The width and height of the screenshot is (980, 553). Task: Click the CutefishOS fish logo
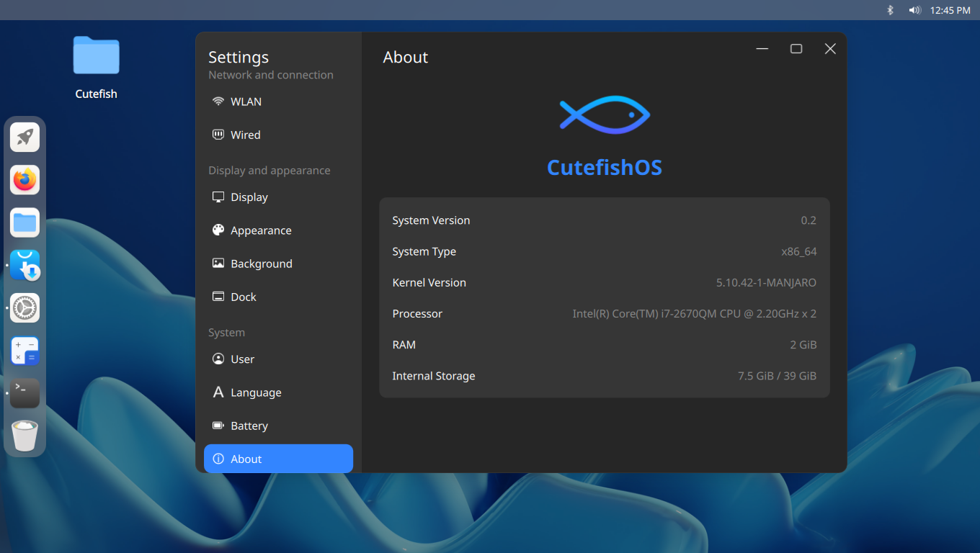[x=605, y=114]
